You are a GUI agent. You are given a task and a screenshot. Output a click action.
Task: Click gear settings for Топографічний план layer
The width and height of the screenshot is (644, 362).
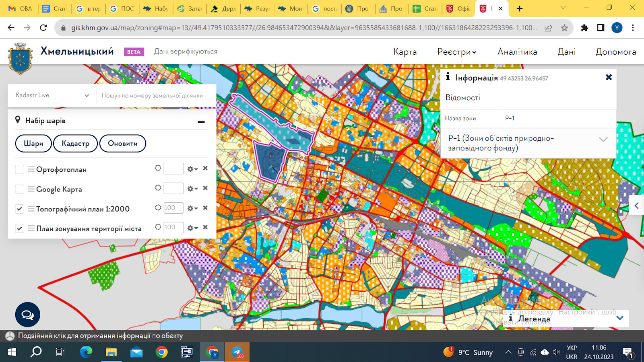pyautogui.click(x=192, y=208)
